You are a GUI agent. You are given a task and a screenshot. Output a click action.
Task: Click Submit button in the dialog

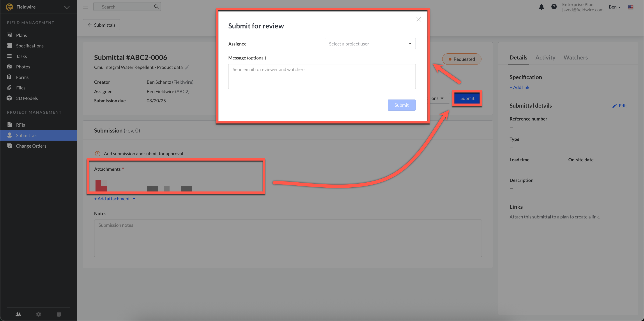(x=401, y=105)
